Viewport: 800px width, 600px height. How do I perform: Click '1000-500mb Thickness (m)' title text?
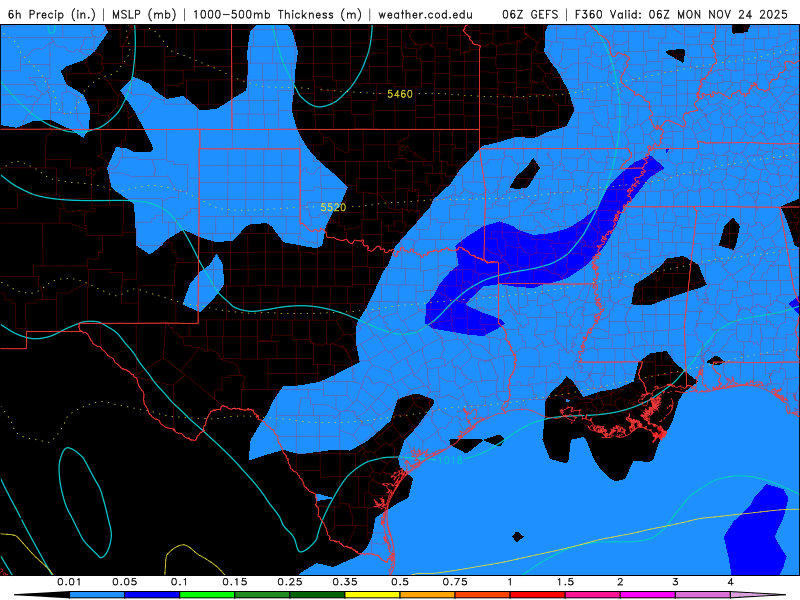coord(277,14)
